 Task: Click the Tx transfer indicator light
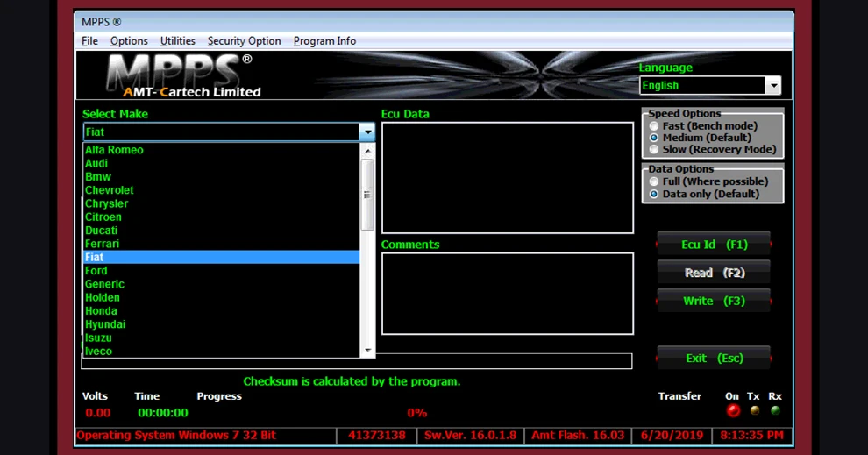[755, 410]
